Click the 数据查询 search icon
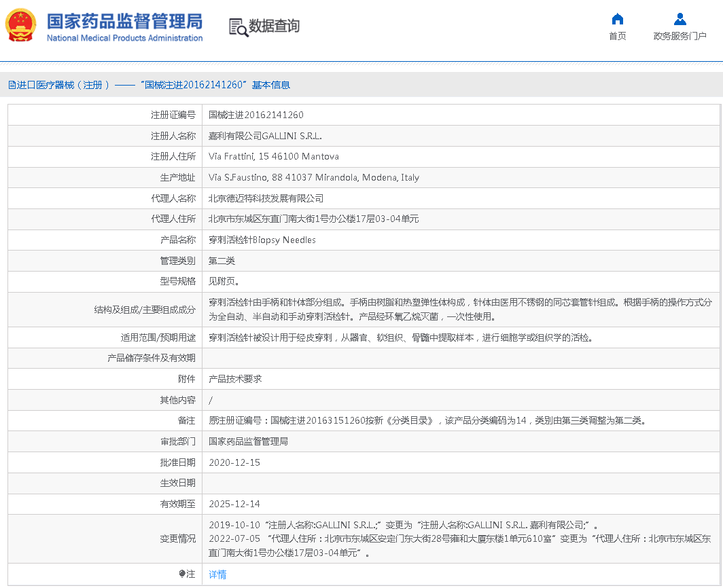This screenshot has height=588, width=723. [x=239, y=27]
